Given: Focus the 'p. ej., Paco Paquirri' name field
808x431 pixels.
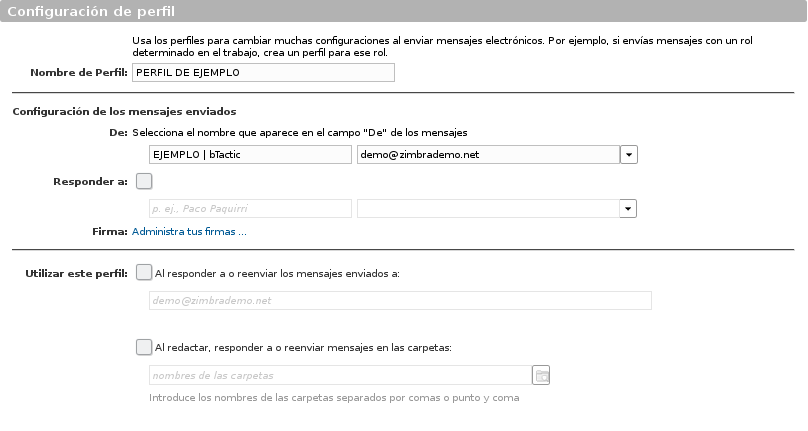Looking at the screenshot, I should click(250, 209).
